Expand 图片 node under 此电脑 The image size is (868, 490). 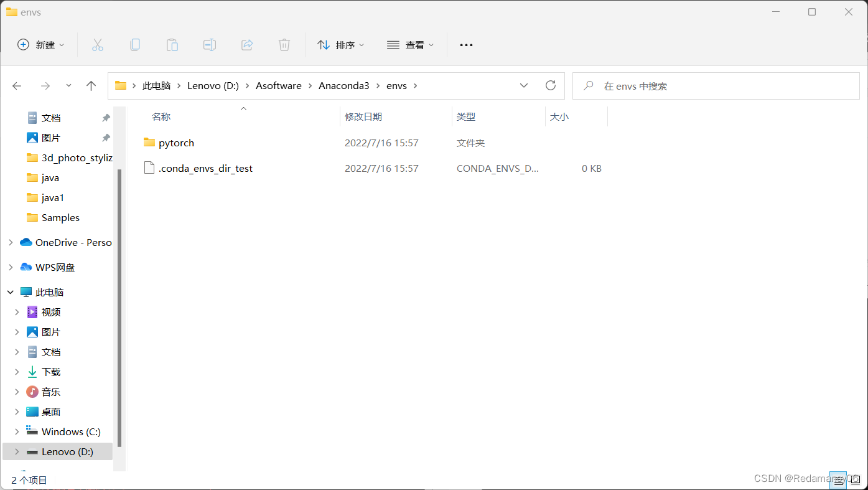tap(17, 332)
